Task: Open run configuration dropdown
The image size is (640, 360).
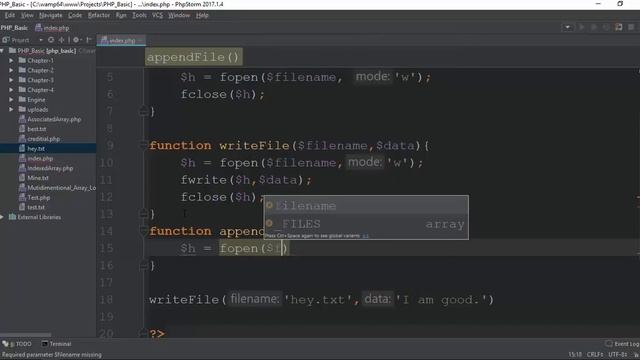Action: (567, 27)
